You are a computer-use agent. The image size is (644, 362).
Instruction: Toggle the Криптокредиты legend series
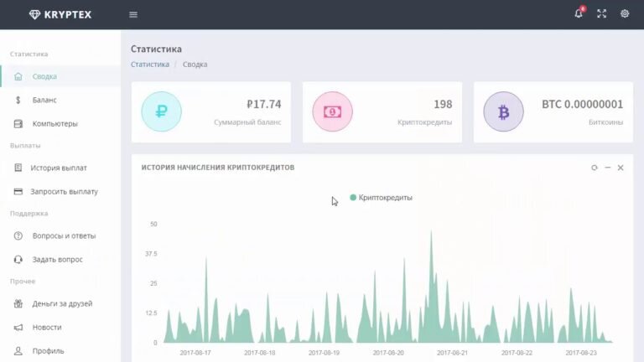coord(381,198)
